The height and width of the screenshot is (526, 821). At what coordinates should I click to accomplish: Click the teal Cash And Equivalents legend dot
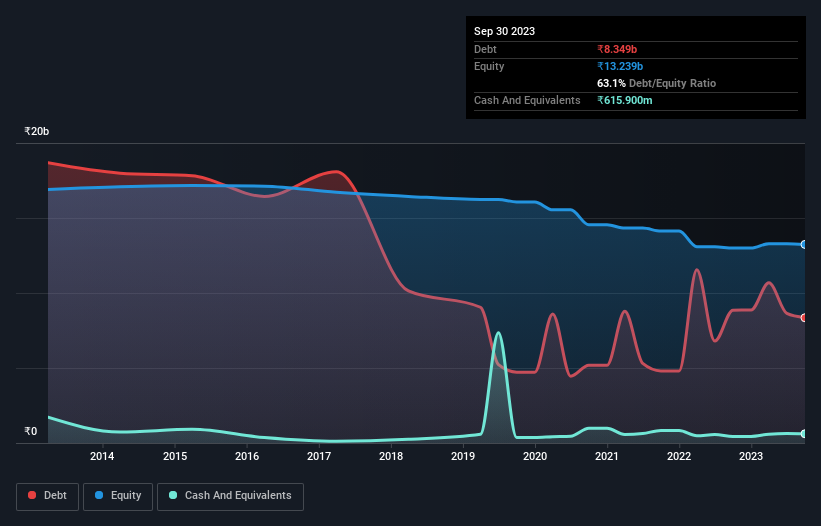click(x=173, y=495)
